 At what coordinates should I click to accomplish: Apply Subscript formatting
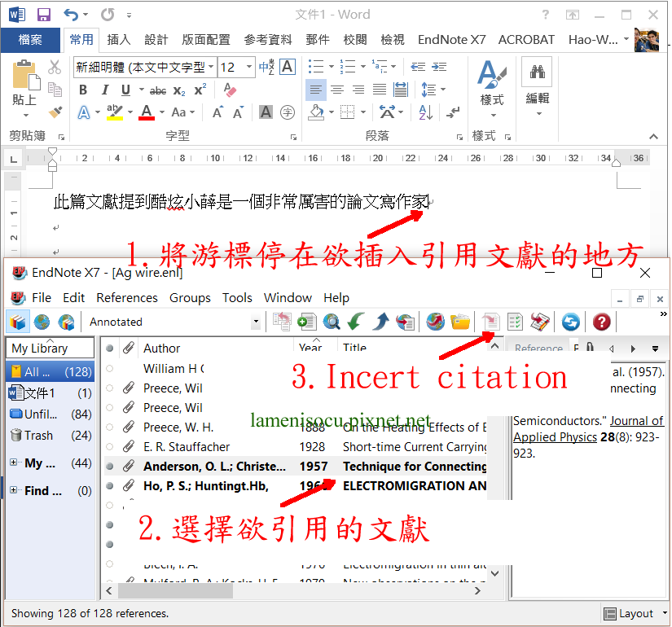pyautogui.click(x=179, y=90)
